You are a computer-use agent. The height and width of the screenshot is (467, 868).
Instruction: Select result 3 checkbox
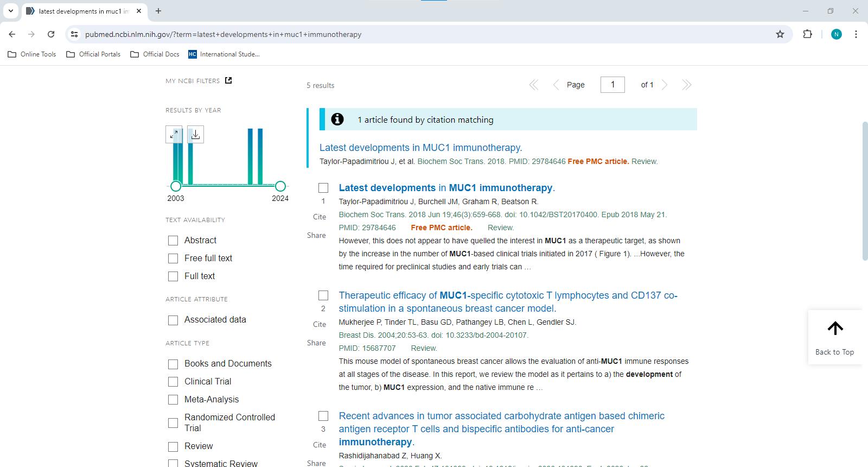323,416
